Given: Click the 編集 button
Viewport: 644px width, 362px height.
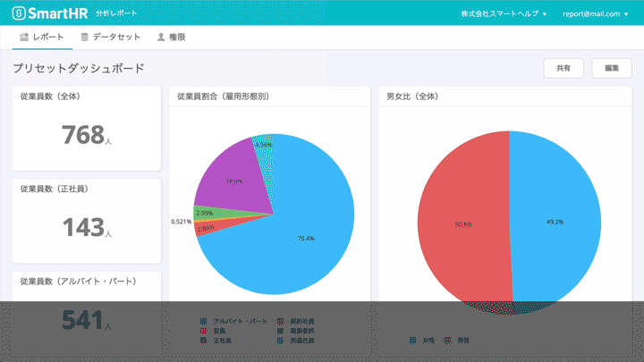Looking at the screenshot, I should coord(612,68).
